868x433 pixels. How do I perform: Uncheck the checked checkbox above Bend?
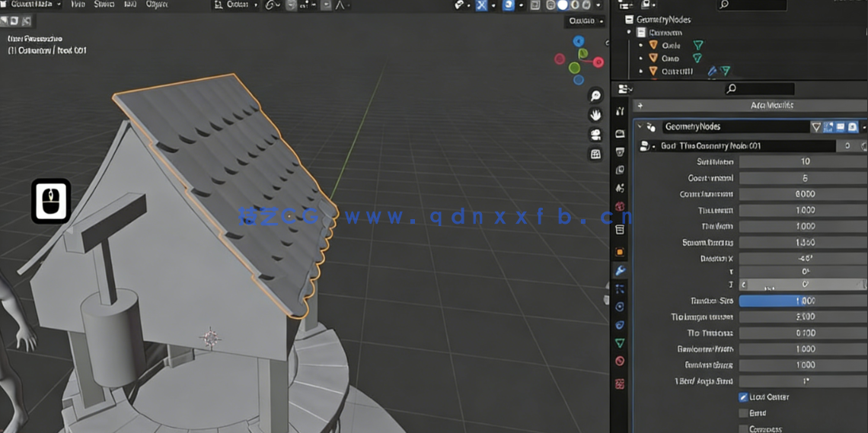coord(743,397)
